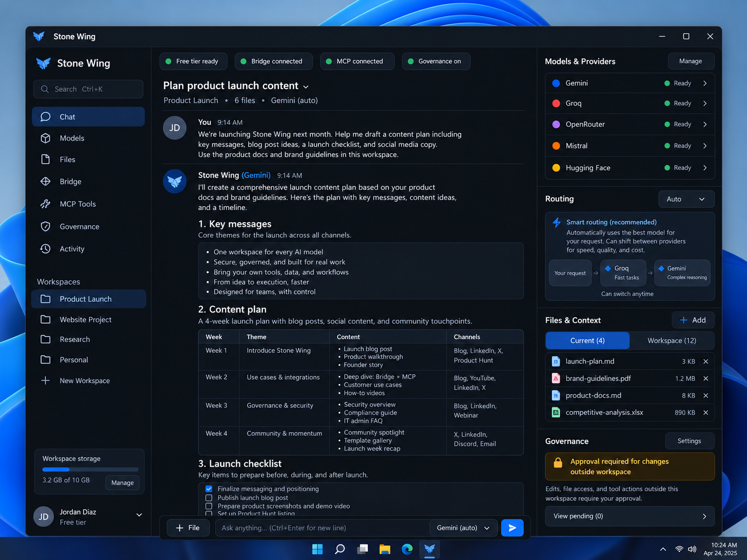The image size is (747, 560).
Task: Open Governance Settings button
Action: 689,441
